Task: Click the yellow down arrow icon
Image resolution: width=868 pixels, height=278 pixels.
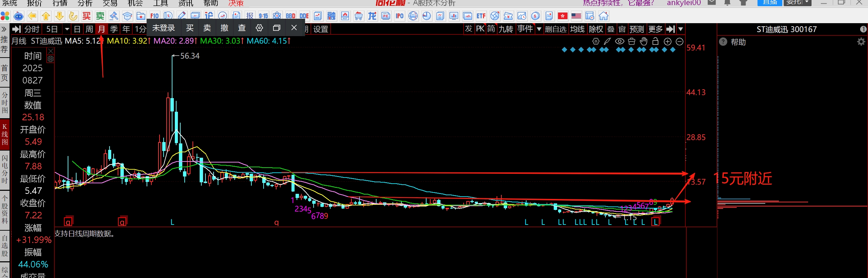Action: (60, 16)
